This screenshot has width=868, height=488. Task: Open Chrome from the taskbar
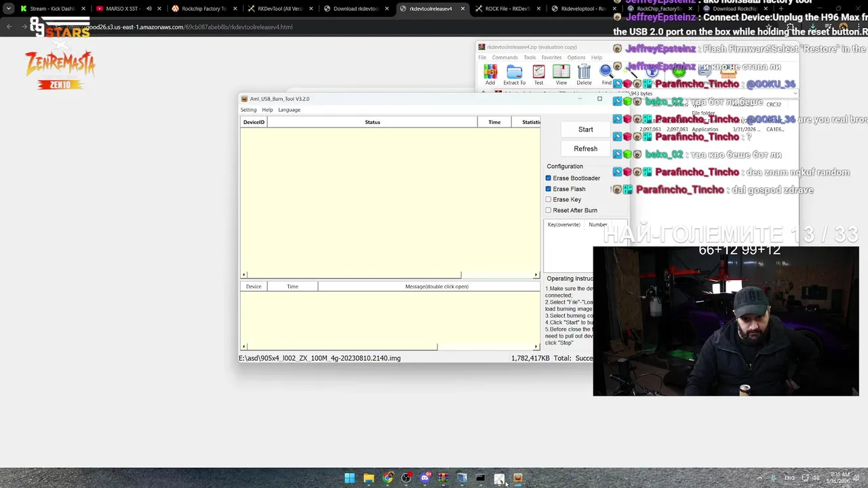point(387,478)
